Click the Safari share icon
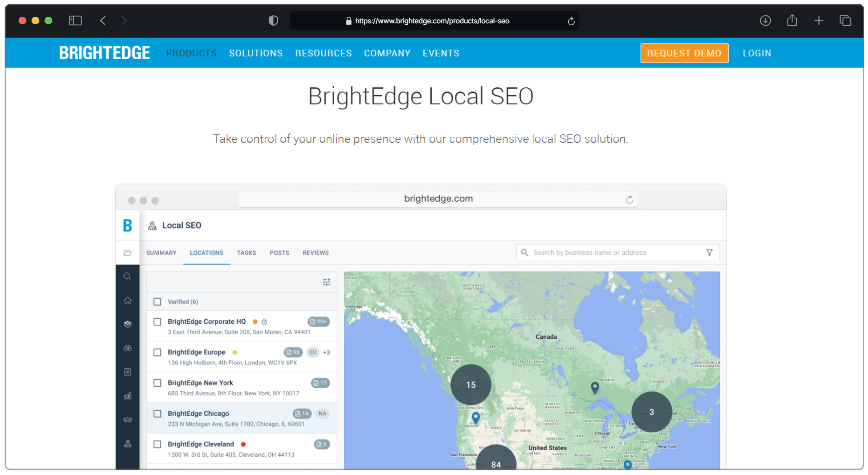 click(x=792, y=20)
